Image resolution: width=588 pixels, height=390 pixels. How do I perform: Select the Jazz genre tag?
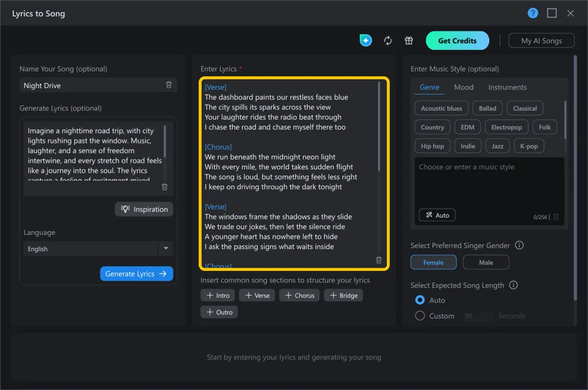(497, 146)
